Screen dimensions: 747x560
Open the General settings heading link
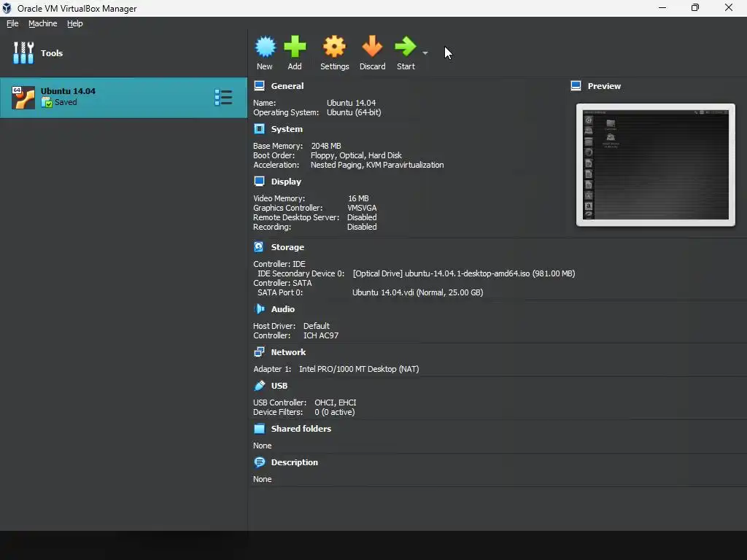287,86
